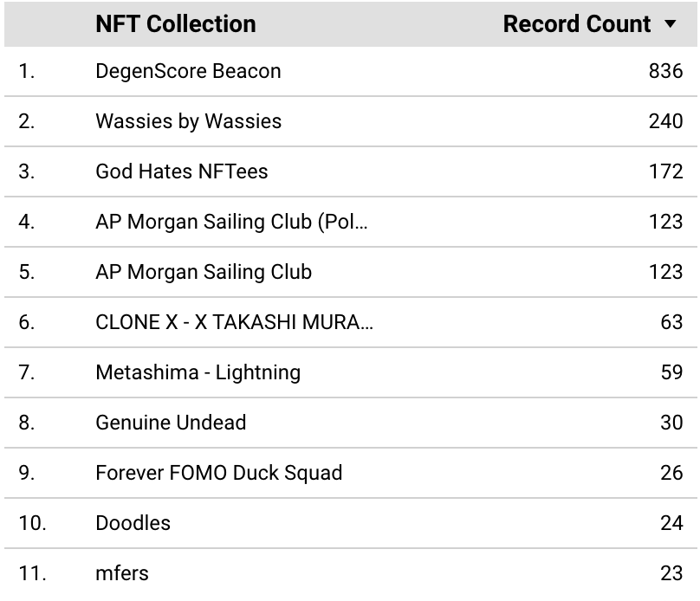The width and height of the screenshot is (700, 601).
Task: Click record count value 836
Action: [x=665, y=71]
